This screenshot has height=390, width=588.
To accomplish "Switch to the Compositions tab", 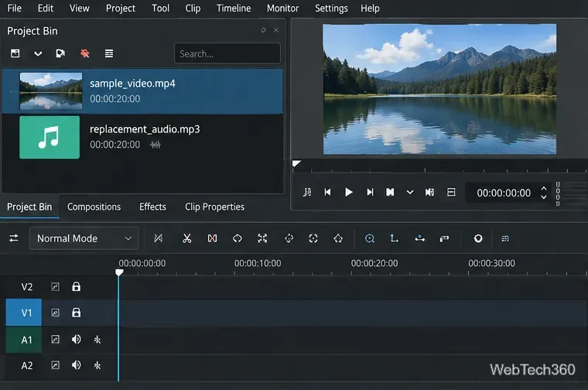I will [x=94, y=207].
